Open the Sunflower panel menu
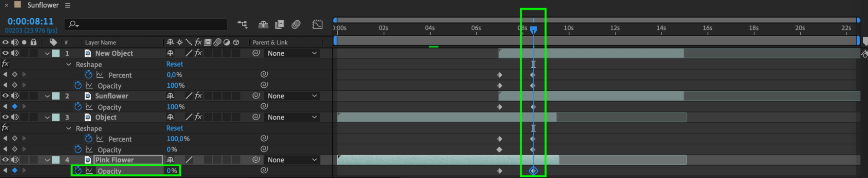This screenshot has height=178, width=868. (68, 5)
